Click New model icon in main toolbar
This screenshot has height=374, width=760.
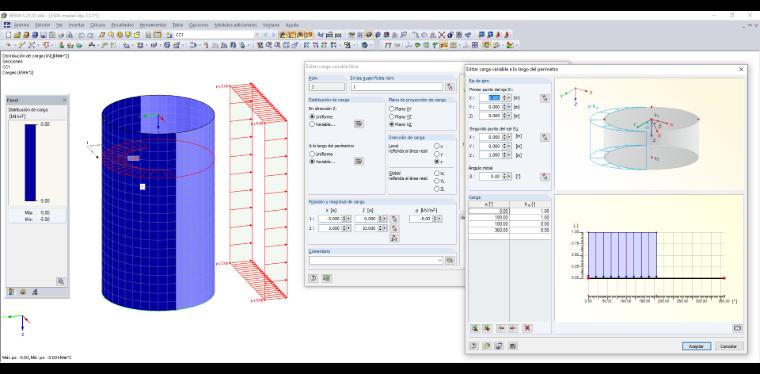coord(8,35)
